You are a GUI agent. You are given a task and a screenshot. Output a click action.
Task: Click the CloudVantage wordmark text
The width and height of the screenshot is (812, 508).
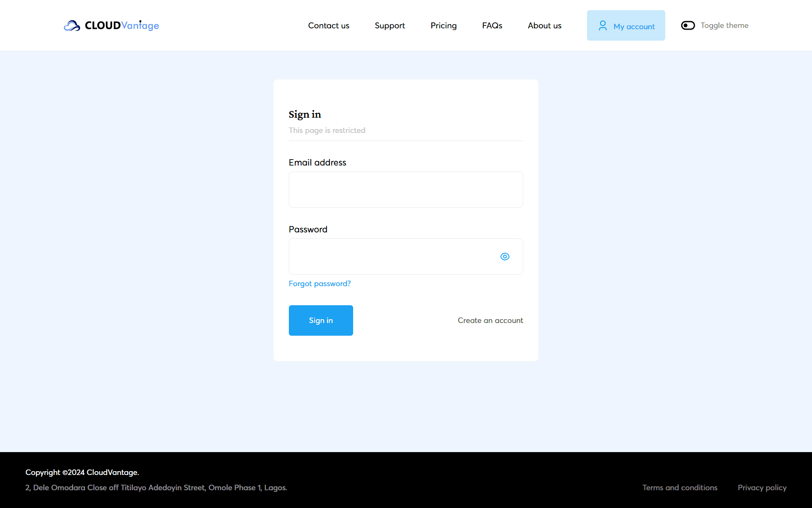click(x=122, y=25)
